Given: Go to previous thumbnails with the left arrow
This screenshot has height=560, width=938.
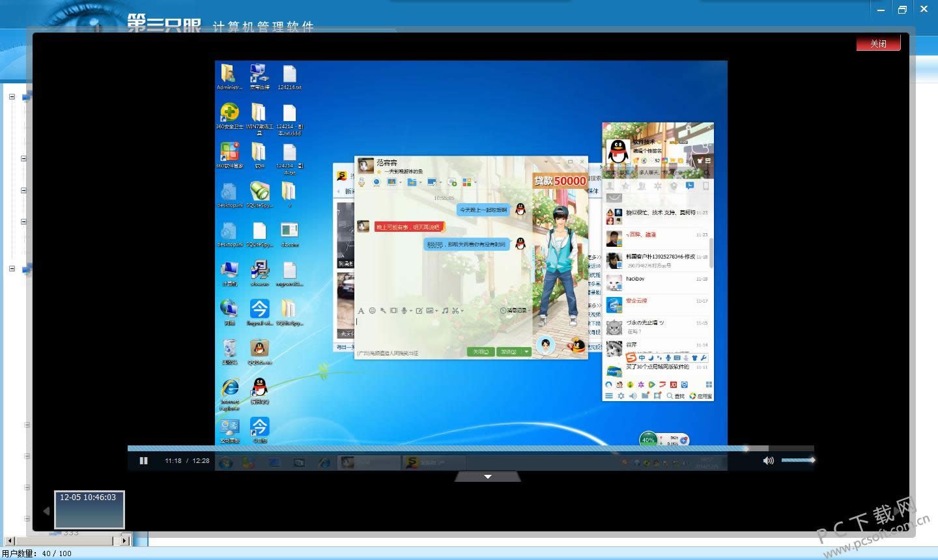Looking at the screenshot, I should click(46, 511).
